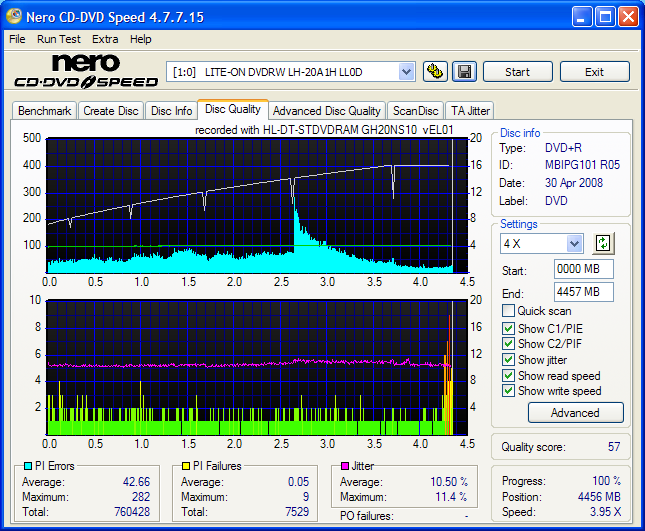This screenshot has width=645, height=531.
Task: Expand the 4 X speed dropdown
Action: (x=574, y=243)
